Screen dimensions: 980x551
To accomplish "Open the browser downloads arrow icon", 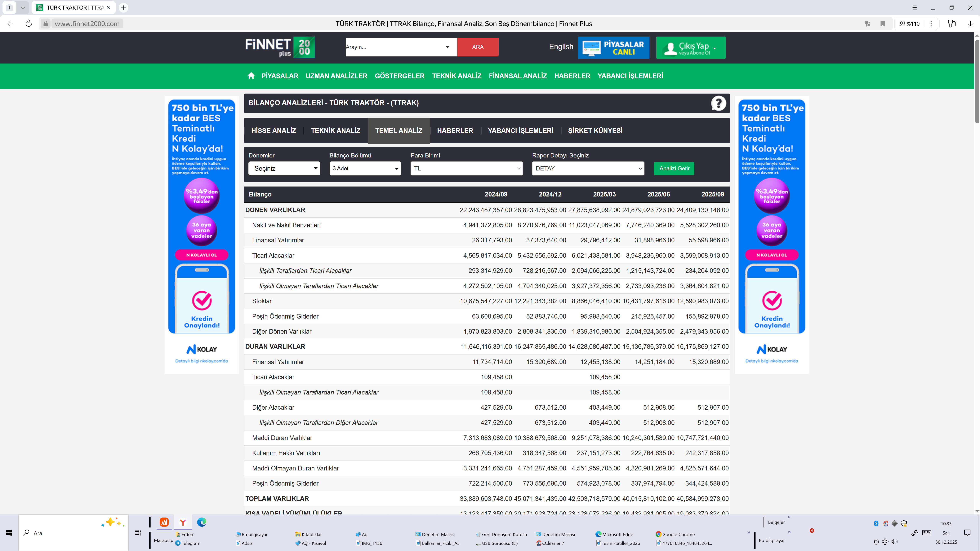I will (x=970, y=24).
